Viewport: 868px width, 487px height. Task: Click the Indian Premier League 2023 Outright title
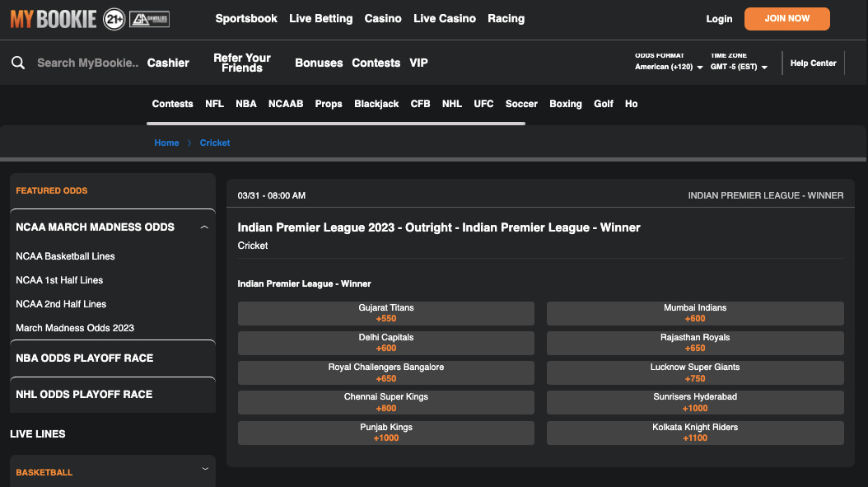438,227
